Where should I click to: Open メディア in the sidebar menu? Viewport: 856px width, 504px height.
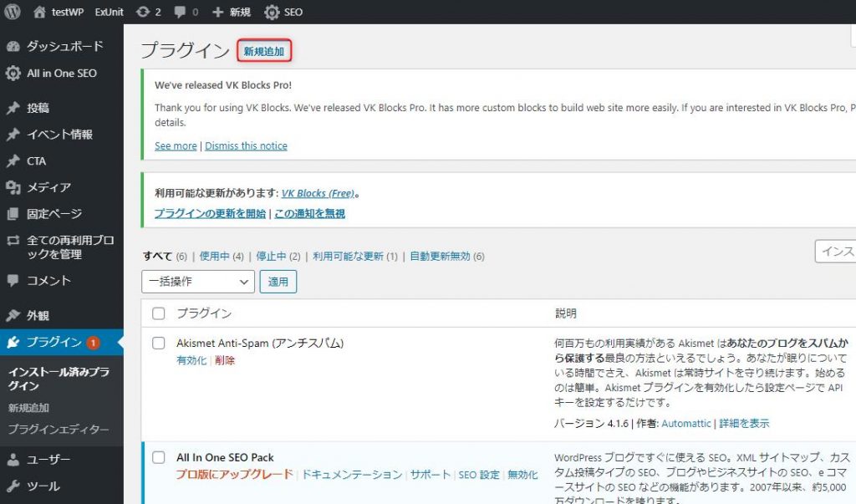click(49, 187)
